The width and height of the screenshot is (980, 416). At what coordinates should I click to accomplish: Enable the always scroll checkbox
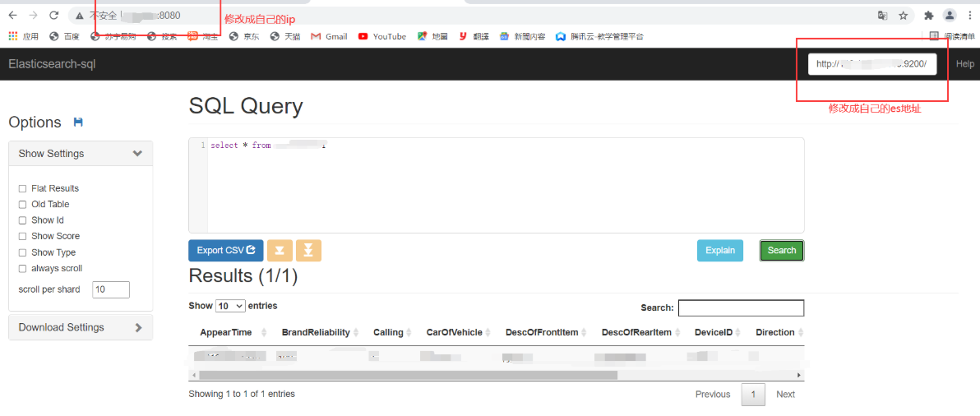tap(22, 269)
